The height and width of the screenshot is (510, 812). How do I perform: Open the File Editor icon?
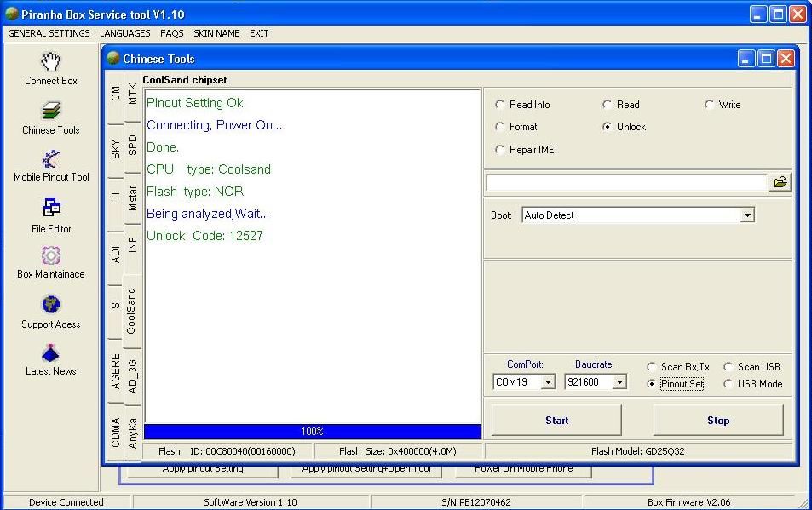coord(51,208)
